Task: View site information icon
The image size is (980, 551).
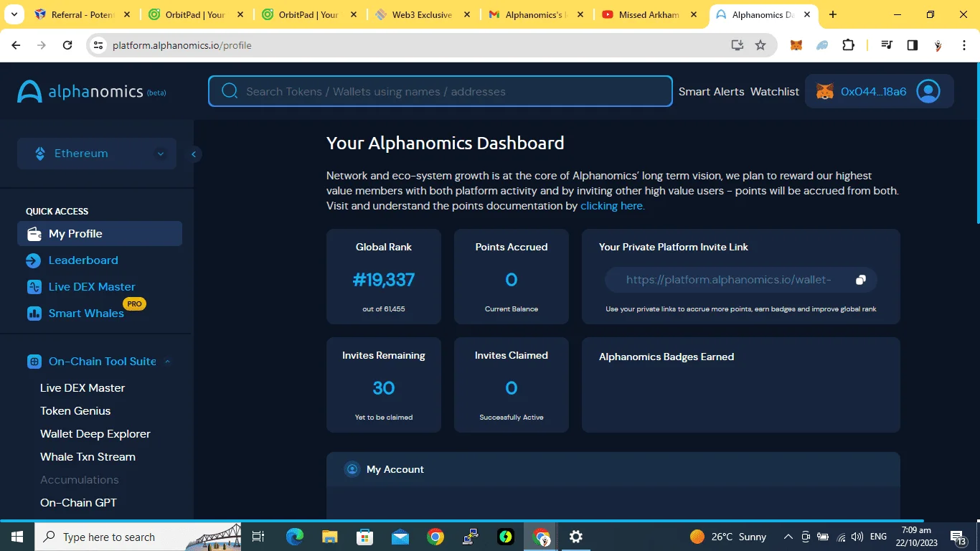Action: tap(98, 45)
